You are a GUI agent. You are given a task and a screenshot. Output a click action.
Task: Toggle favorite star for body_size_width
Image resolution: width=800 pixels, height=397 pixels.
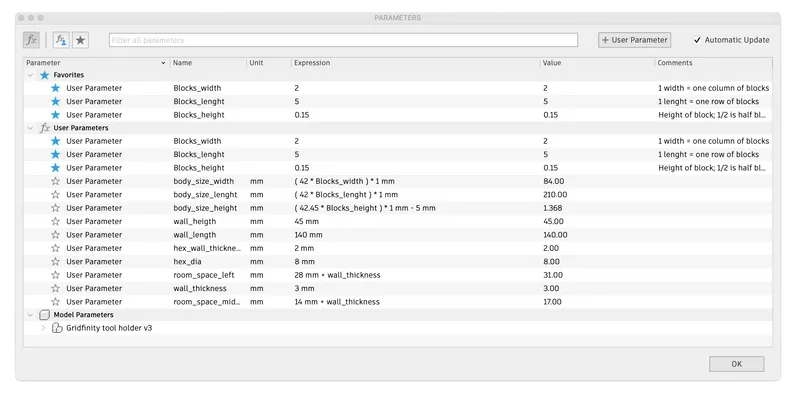[56, 181]
